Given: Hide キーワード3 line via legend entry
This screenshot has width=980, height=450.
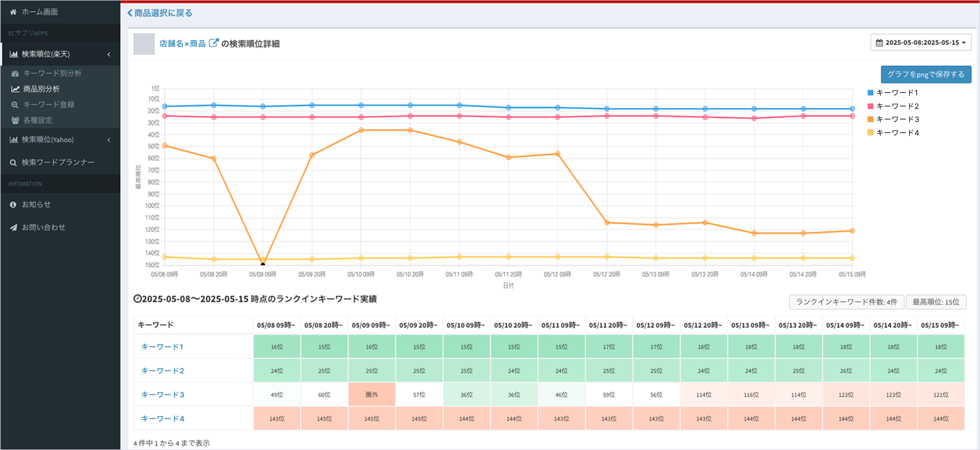Looking at the screenshot, I should coord(897,119).
